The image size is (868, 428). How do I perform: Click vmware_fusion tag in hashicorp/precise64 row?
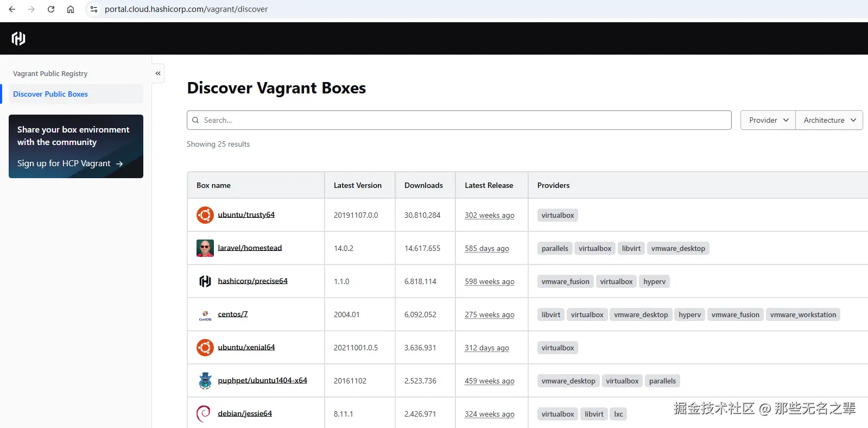565,281
